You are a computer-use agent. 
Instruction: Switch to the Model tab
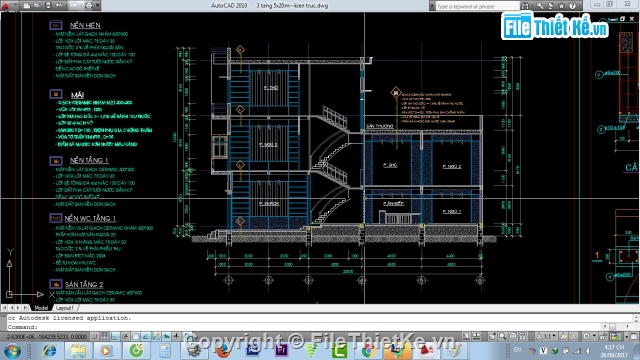click(41, 308)
